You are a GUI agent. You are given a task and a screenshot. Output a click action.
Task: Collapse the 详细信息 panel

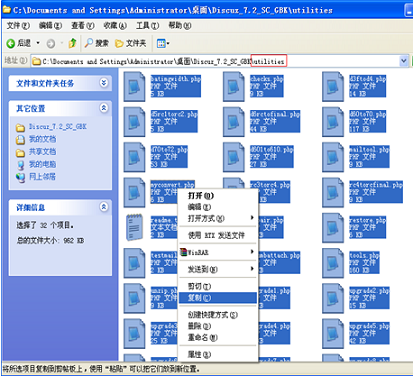point(104,207)
